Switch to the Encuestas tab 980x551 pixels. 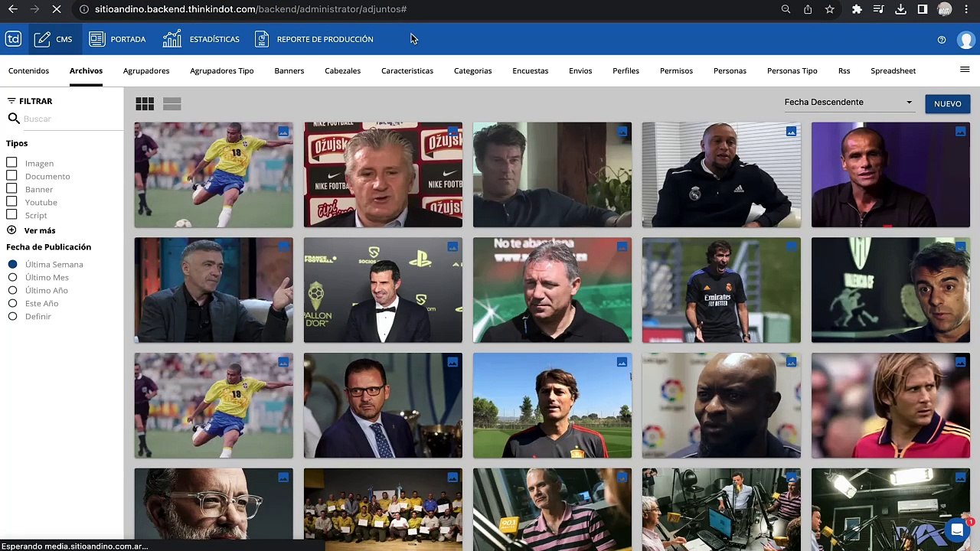(x=531, y=70)
